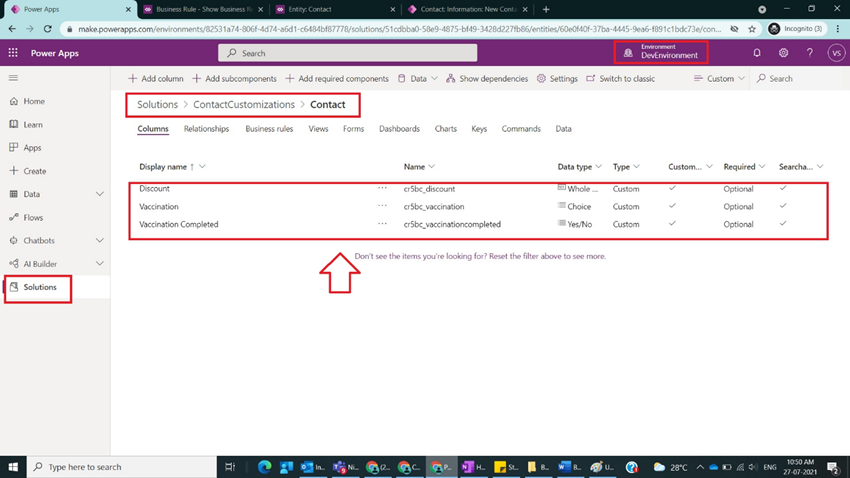Image resolution: width=850 pixels, height=478 pixels.
Task: Collapse the left navigation hamburger menu
Action: tap(13, 78)
